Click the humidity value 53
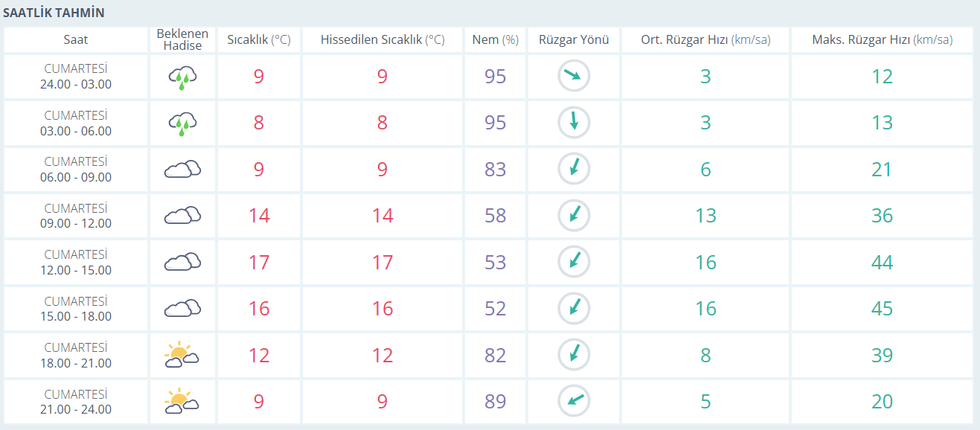 (495, 263)
